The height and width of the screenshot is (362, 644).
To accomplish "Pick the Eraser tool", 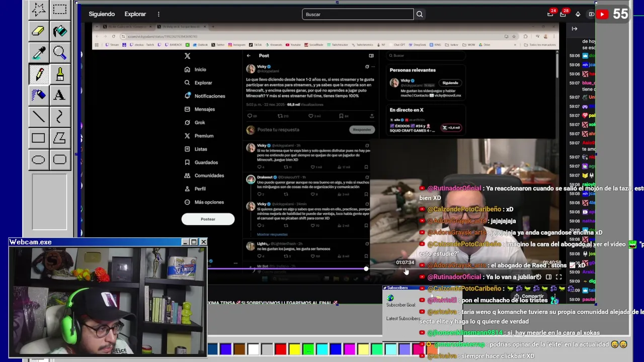I will (38, 31).
